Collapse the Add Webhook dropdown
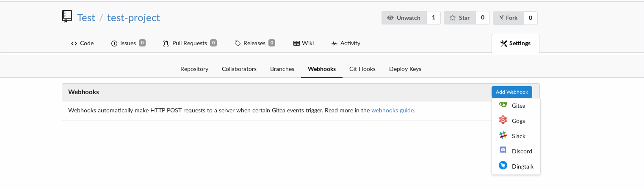The image size is (644, 188). coord(511,92)
